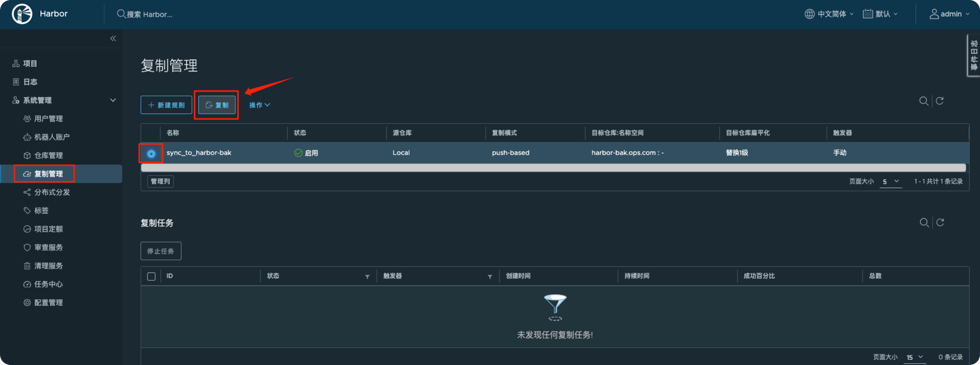Search replication rules magnifier icon

[924, 101]
